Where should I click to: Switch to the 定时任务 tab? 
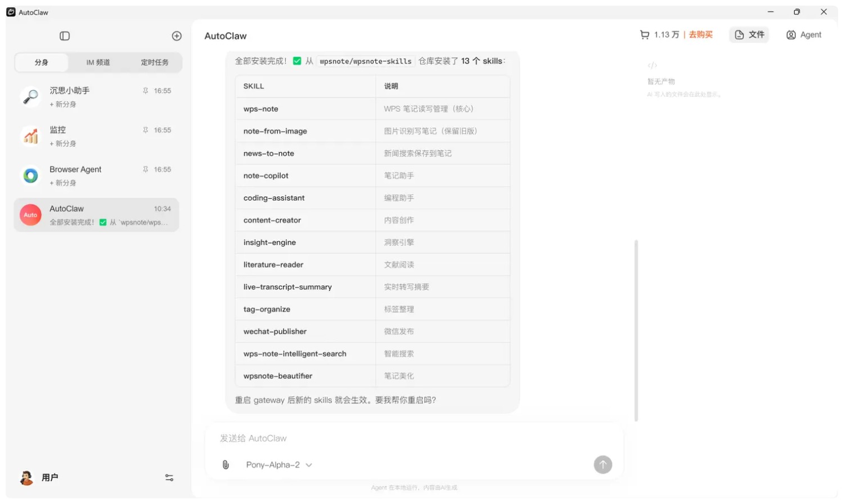point(154,62)
